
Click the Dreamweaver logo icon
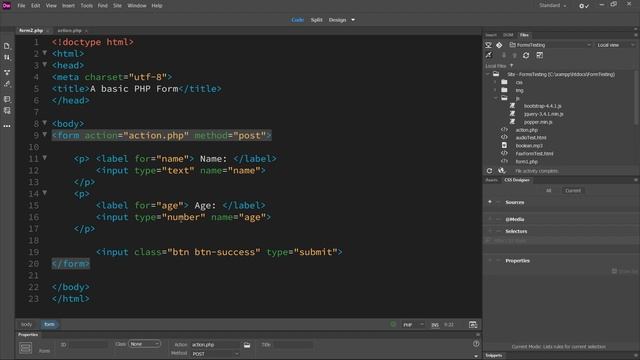click(6, 6)
